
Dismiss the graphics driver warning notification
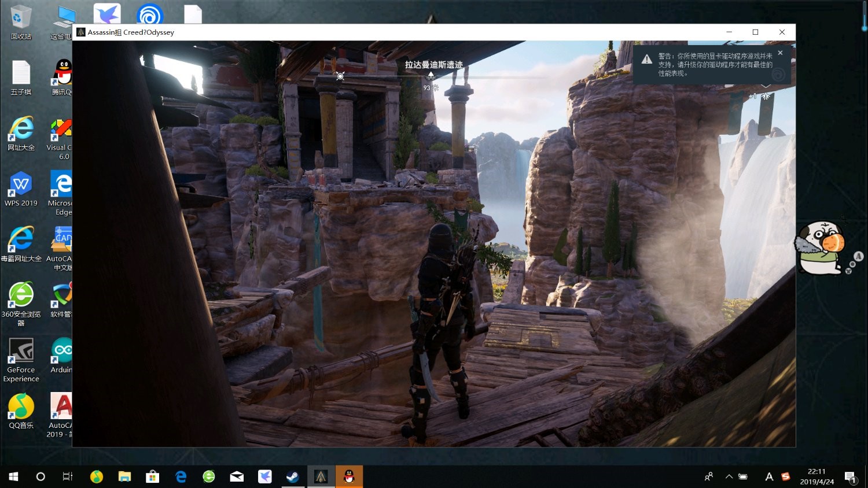(780, 53)
